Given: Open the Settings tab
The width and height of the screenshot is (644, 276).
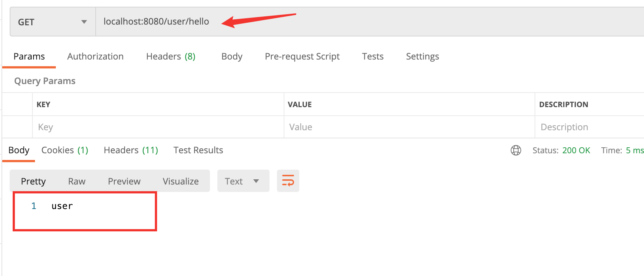Looking at the screenshot, I should click(422, 57).
